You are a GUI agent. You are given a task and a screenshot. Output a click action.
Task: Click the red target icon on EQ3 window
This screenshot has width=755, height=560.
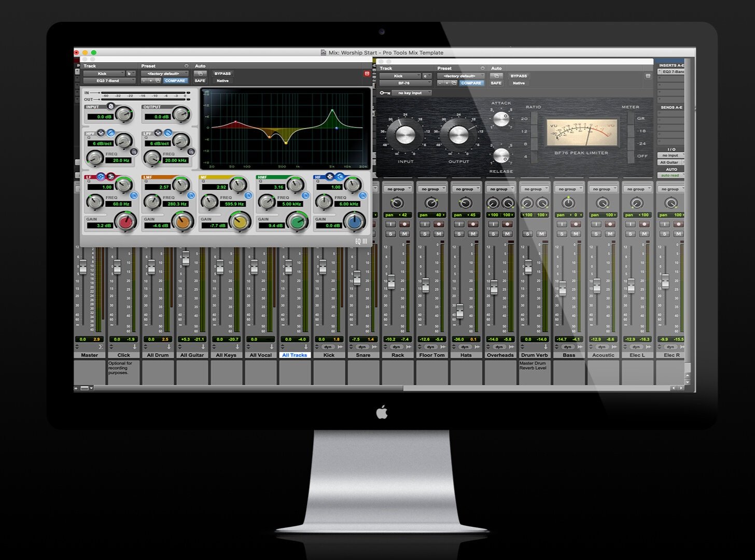click(x=367, y=74)
